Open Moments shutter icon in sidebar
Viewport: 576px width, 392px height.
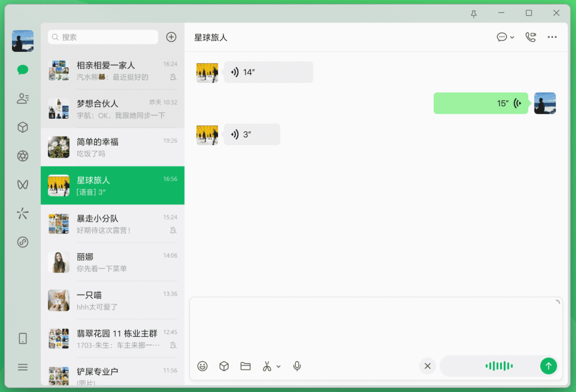point(23,156)
